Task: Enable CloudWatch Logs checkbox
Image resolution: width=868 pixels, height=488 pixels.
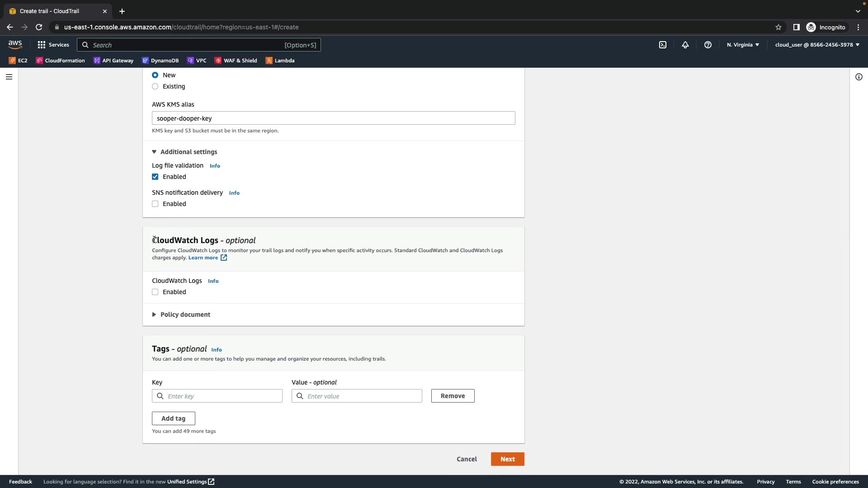Action: pyautogui.click(x=155, y=292)
